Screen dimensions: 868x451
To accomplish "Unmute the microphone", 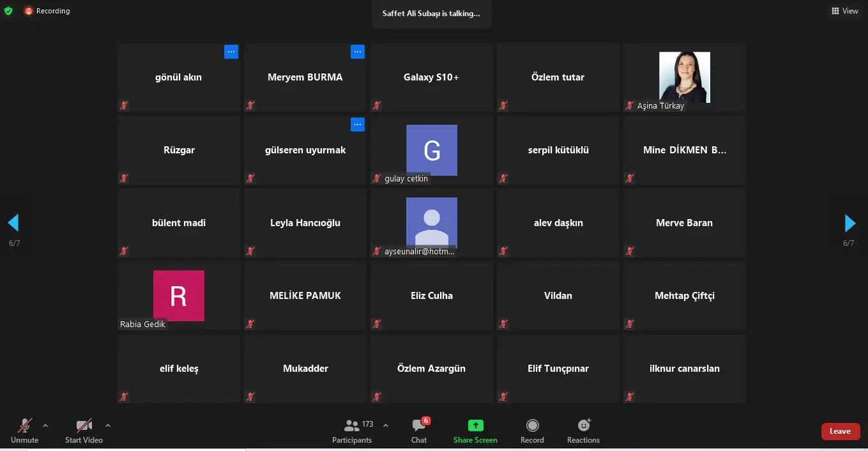I will [25, 425].
